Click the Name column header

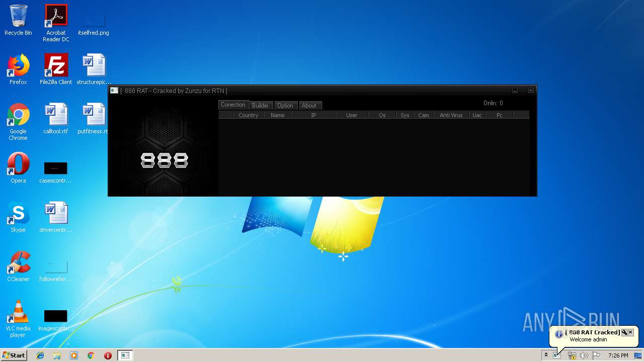[278, 115]
